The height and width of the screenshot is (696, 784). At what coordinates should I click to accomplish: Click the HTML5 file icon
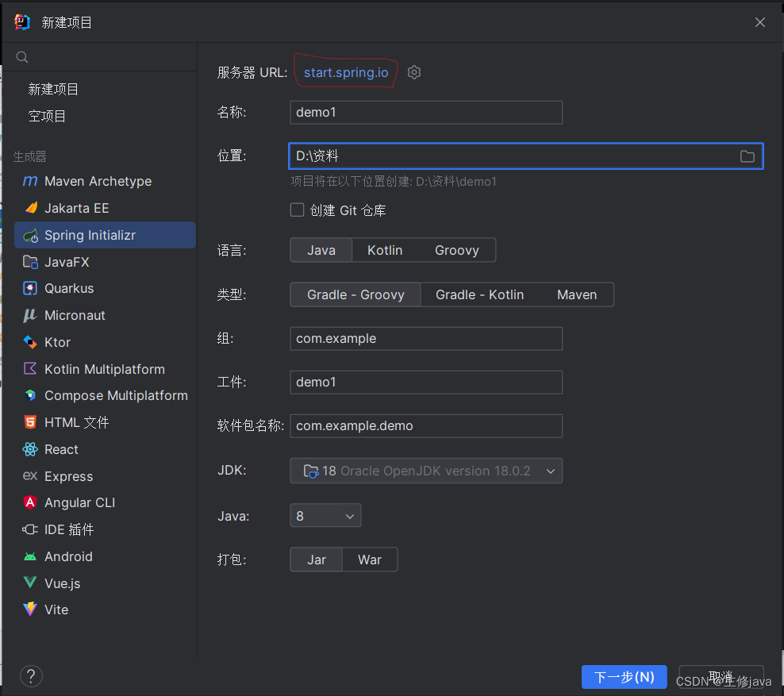[x=30, y=422]
